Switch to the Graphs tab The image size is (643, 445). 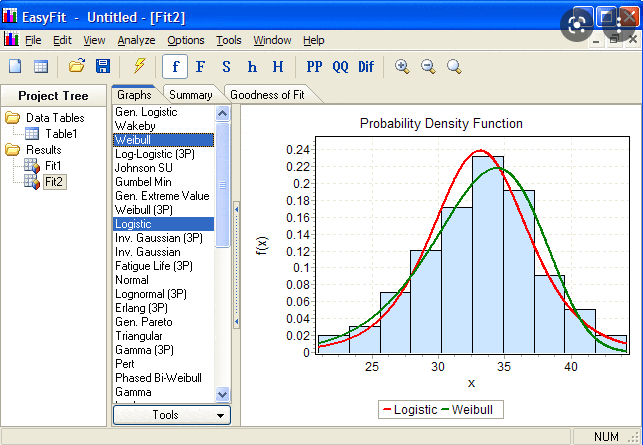click(134, 95)
